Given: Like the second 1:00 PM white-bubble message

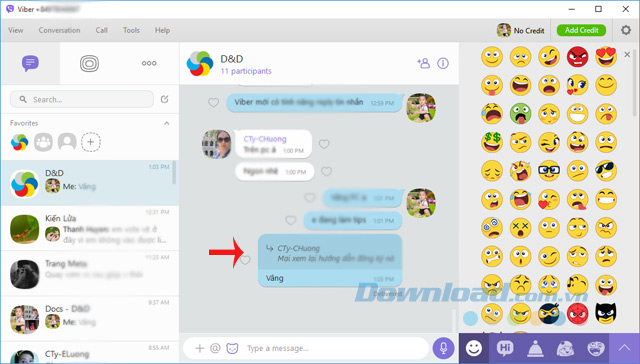Looking at the screenshot, I should point(326,171).
